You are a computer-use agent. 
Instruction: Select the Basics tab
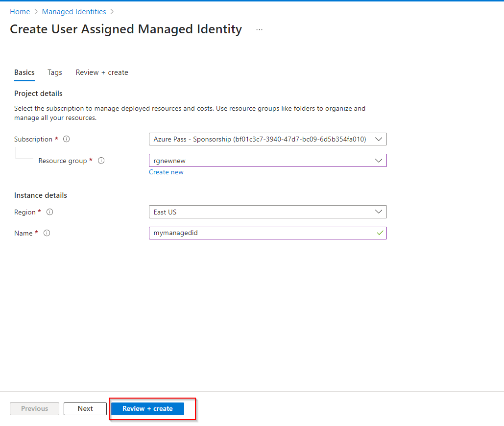[x=24, y=72]
